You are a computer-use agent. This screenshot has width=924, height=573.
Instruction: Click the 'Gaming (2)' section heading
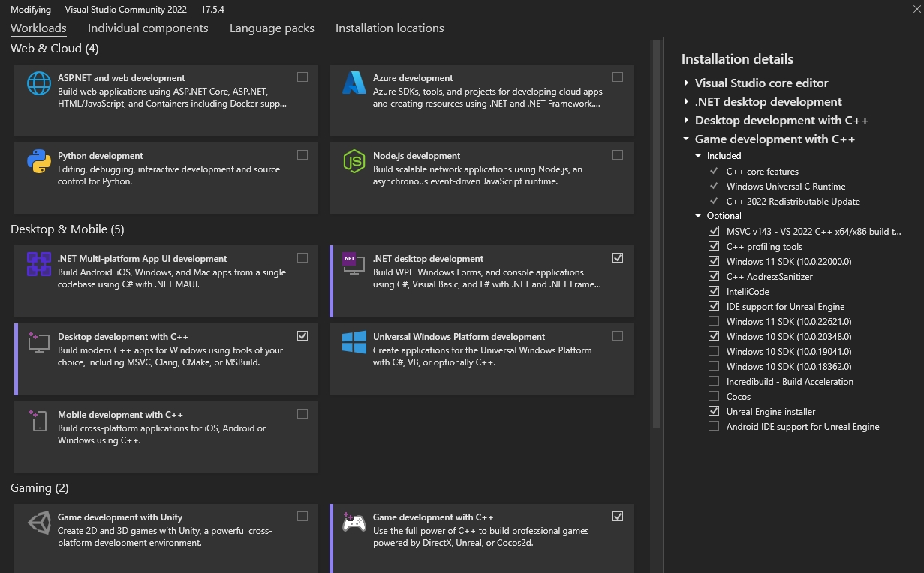pyautogui.click(x=40, y=488)
